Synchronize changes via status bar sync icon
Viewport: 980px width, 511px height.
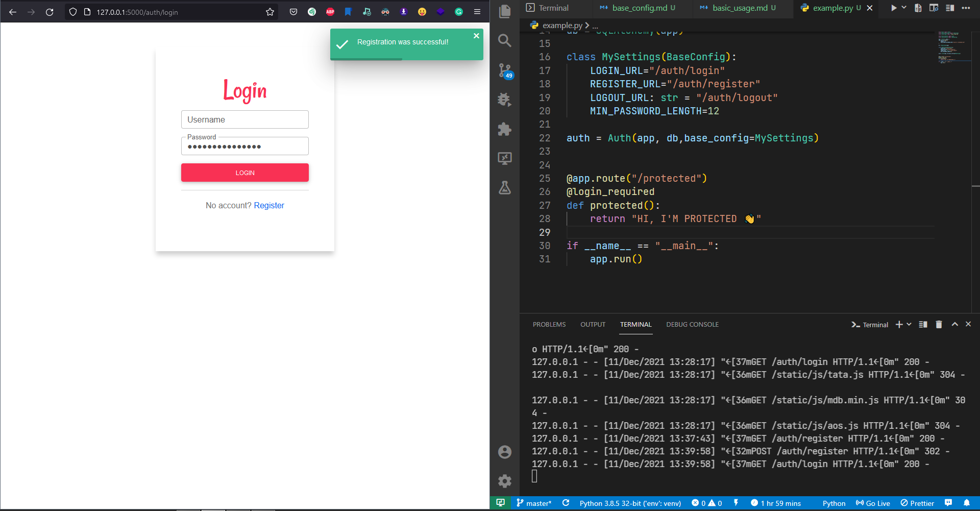pyautogui.click(x=566, y=503)
